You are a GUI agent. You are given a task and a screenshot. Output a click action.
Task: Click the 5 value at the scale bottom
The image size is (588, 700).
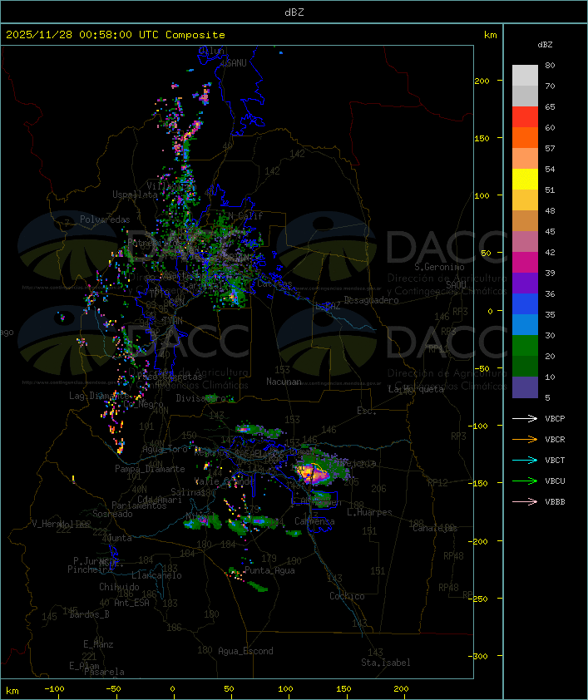547,397
